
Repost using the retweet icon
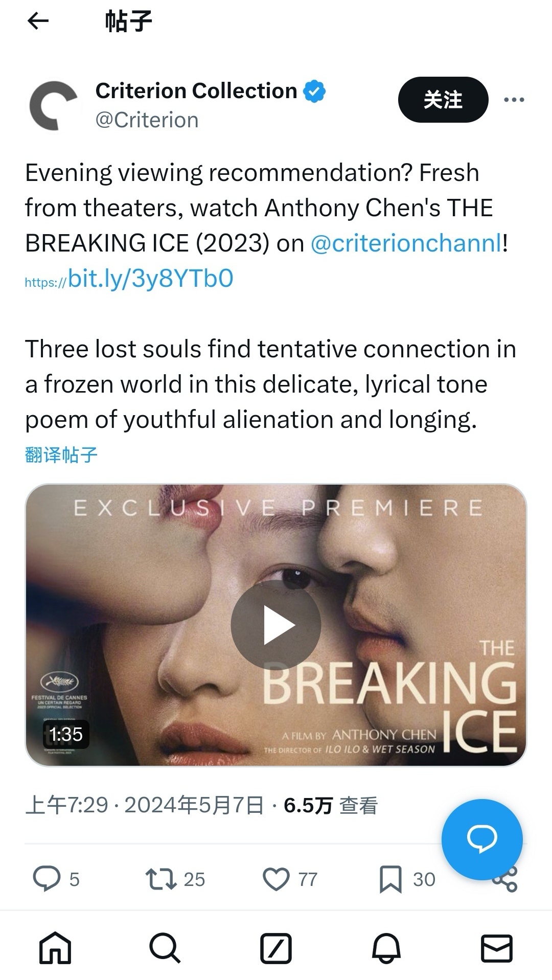tap(161, 879)
